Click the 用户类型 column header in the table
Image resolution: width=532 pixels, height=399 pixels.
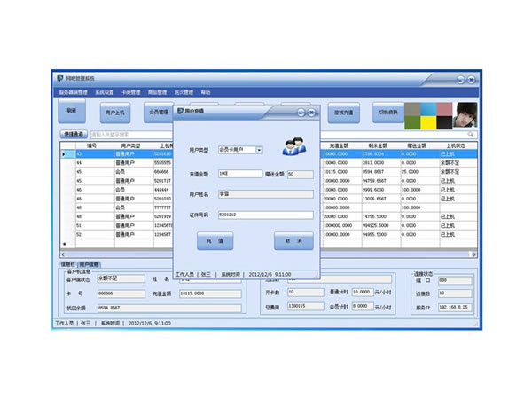(x=131, y=146)
